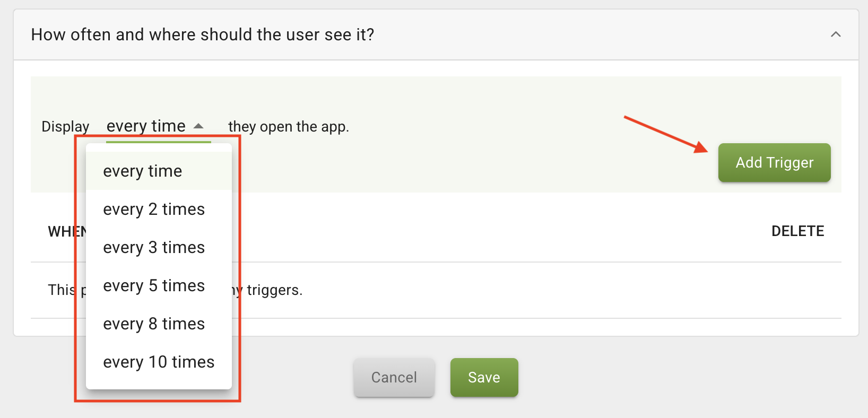Viewport: 868px width, 418px height.
Task: Save the display settings
Action: pos(484,377)
